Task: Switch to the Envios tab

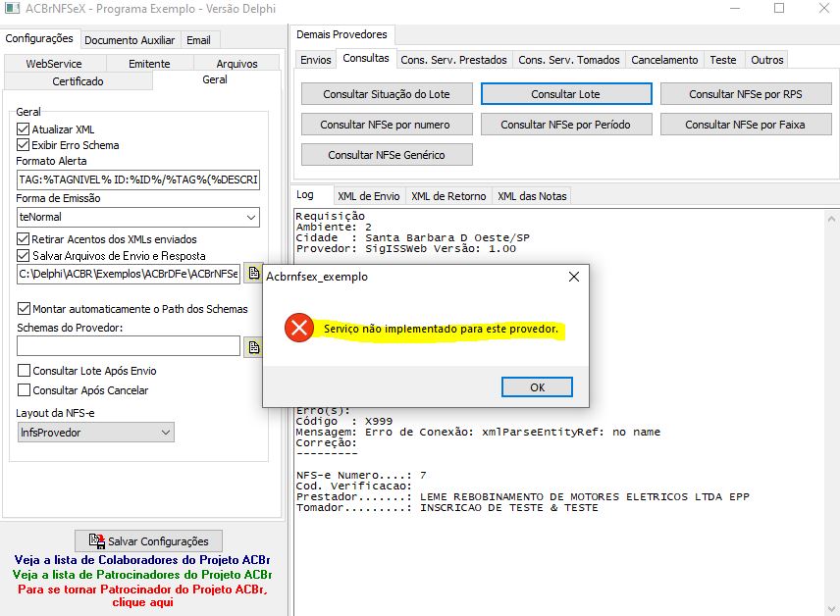Action: (316, 60)
